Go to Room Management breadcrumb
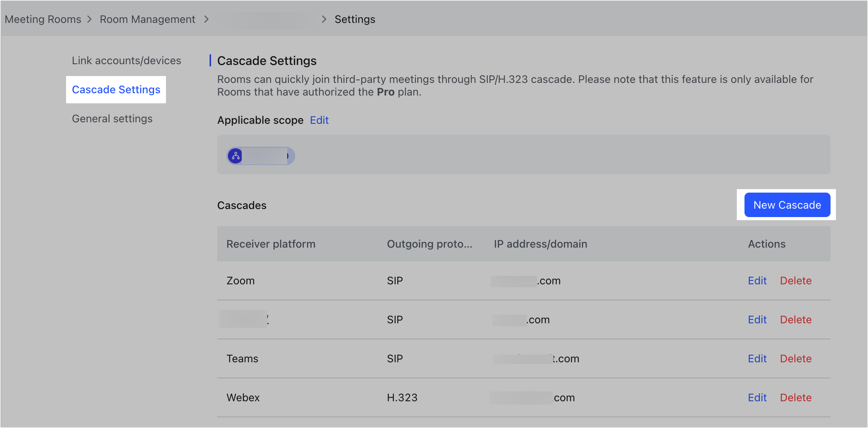 tap(148, 19)
